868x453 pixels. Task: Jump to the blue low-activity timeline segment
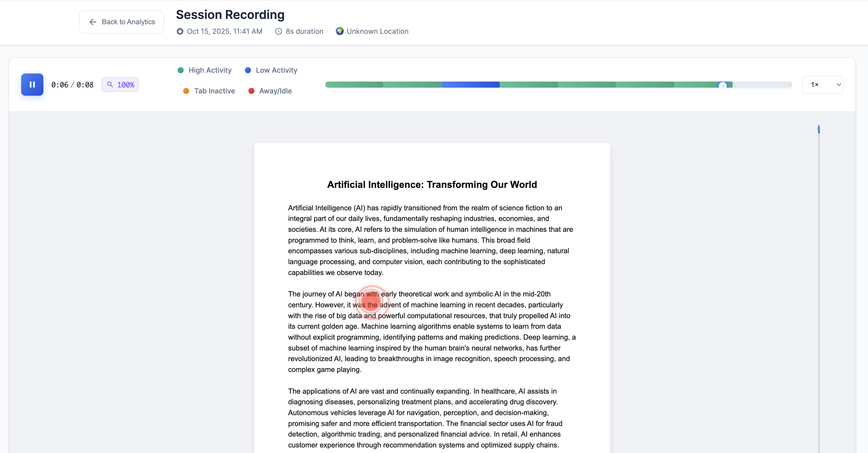(x=470, y=85)
